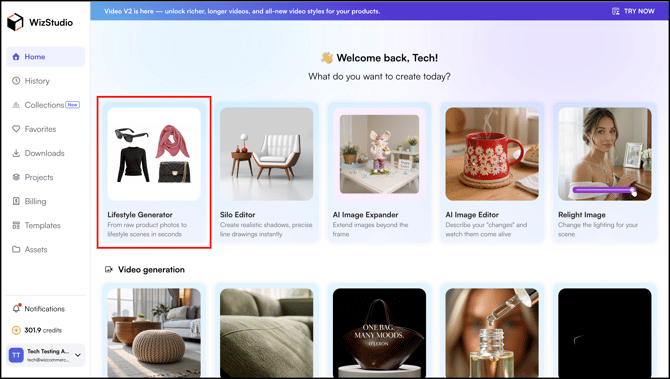Open the Billing page
The height and width of the screenshot is (379, 670).
(x=45, y=201)
